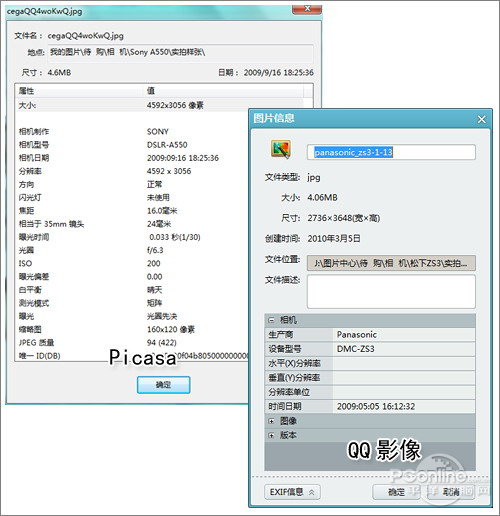
Task: Click the 时间日期 2009:05:05 16:12:32 value
Action: point(376,407)
